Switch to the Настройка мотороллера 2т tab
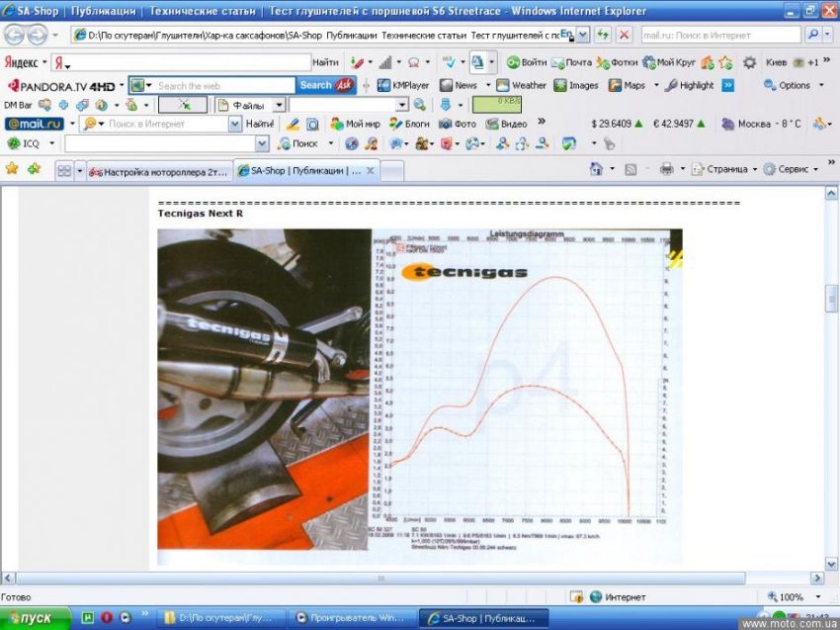 pos(159,172)
